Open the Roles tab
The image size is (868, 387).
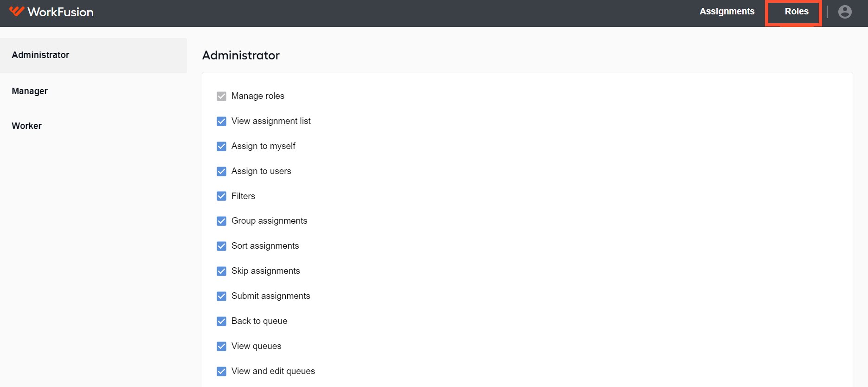[x=797, y=12]
